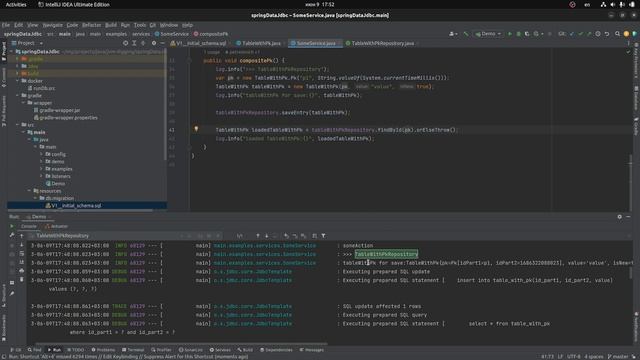Viewport: 640px width, 360px height.
Task: Go to previous search occurrence arrow
Action: point(258,236)
